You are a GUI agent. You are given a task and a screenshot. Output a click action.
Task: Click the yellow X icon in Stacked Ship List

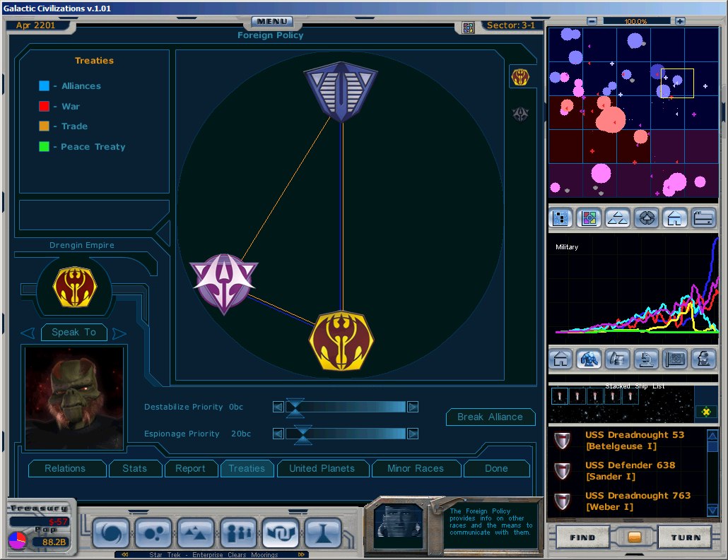(x=705, y=411)
